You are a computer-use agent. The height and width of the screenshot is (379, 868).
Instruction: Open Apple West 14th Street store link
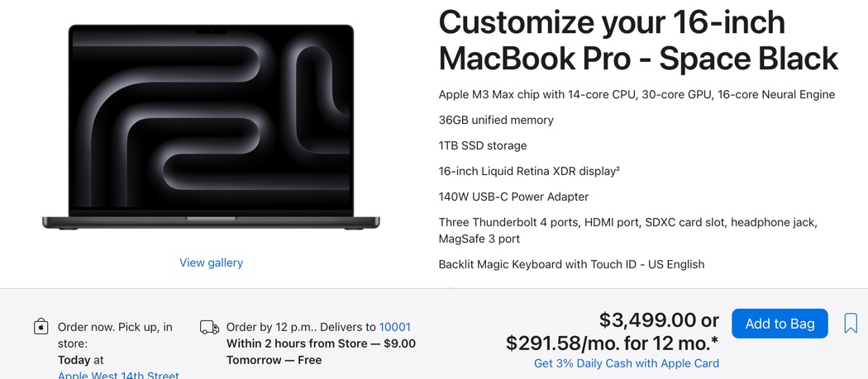coord(118,375)
